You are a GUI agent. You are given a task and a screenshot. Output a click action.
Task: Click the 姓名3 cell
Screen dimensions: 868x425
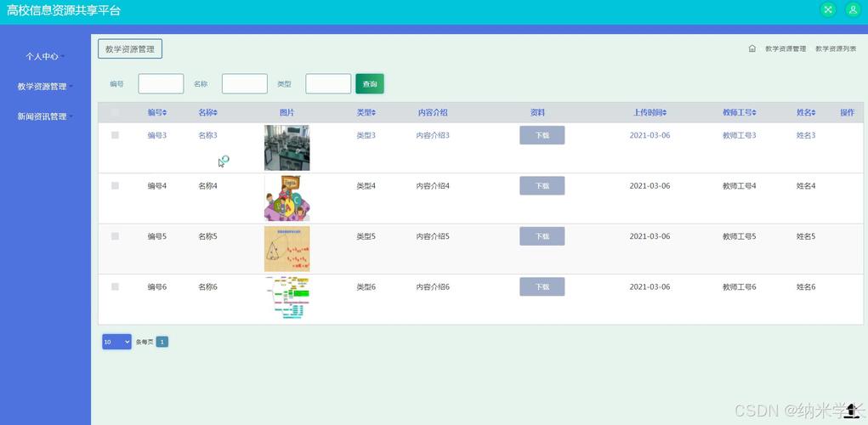coord(806,135)
